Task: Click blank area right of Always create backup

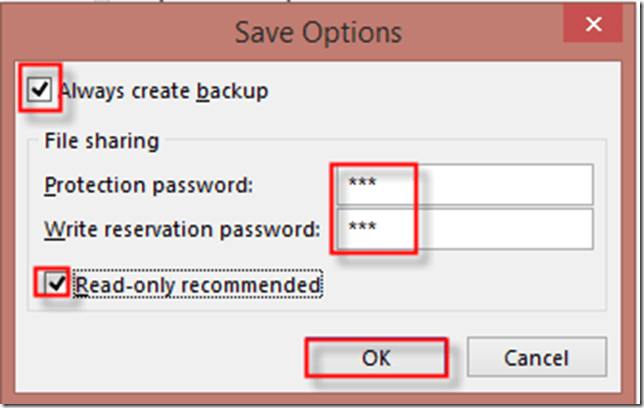Action: click(x=450, y=91)
